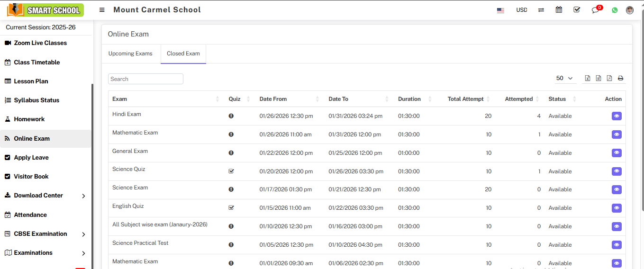
Task: Print the closed exam table
Action: tap(620, 78)
